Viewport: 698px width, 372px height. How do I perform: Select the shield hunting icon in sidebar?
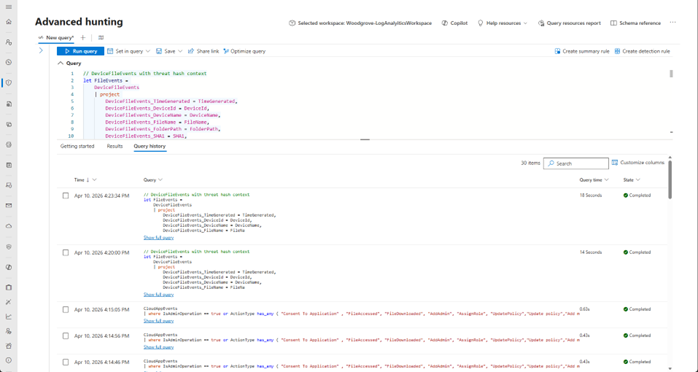(x=8, y=83)
